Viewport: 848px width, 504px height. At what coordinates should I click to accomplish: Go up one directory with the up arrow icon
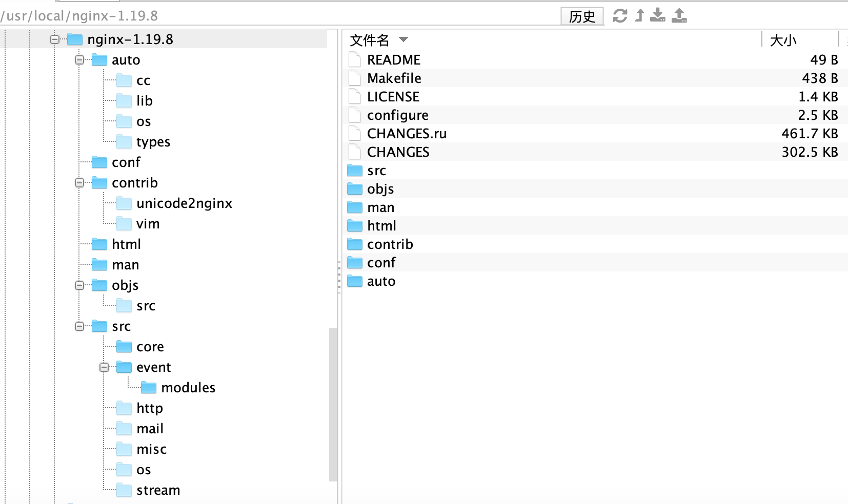639,15
